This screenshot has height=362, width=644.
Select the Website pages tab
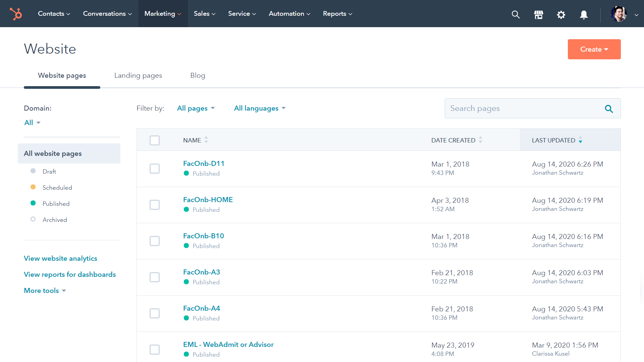[62, 75]
